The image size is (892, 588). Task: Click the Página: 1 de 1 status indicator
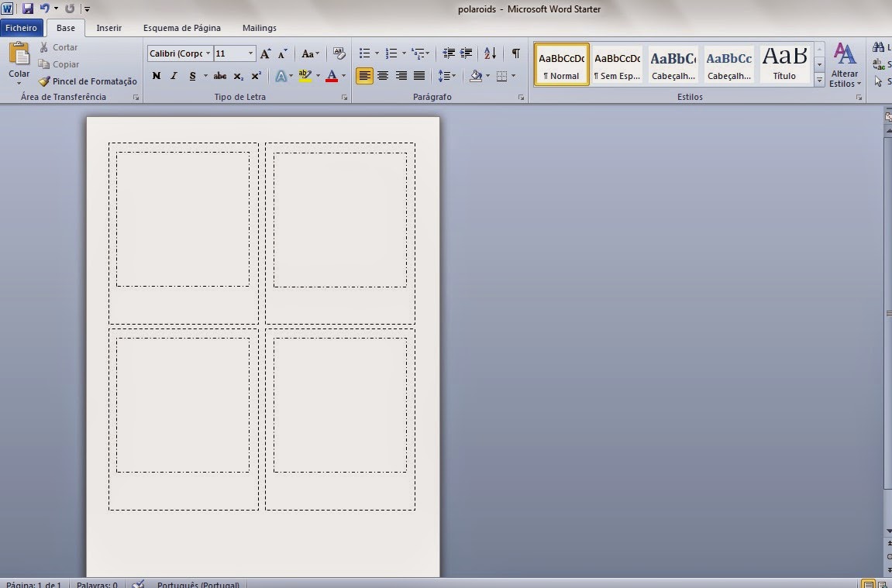[x=33, y=584]
